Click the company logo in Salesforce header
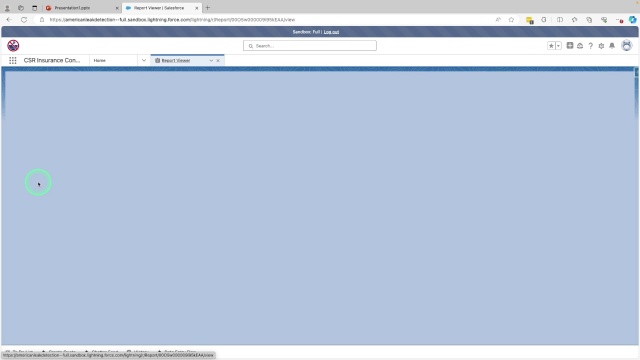 pos(13,46)
